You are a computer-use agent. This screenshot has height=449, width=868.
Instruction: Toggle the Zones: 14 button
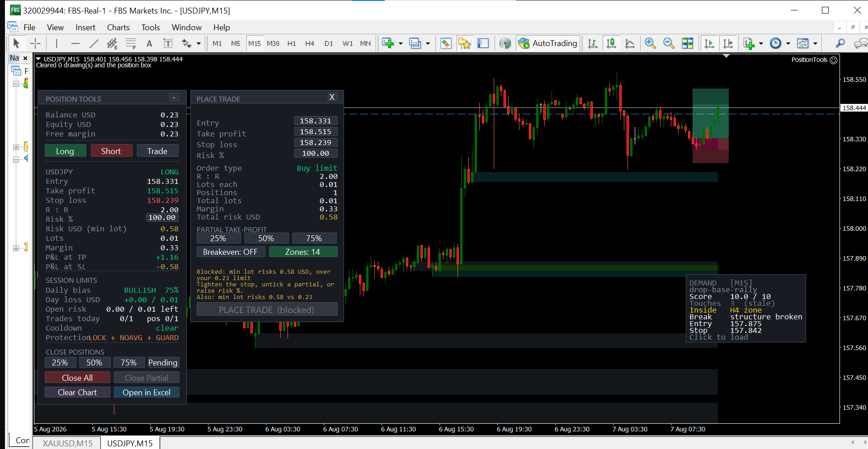pyautogui.click(x=303, y=252)
